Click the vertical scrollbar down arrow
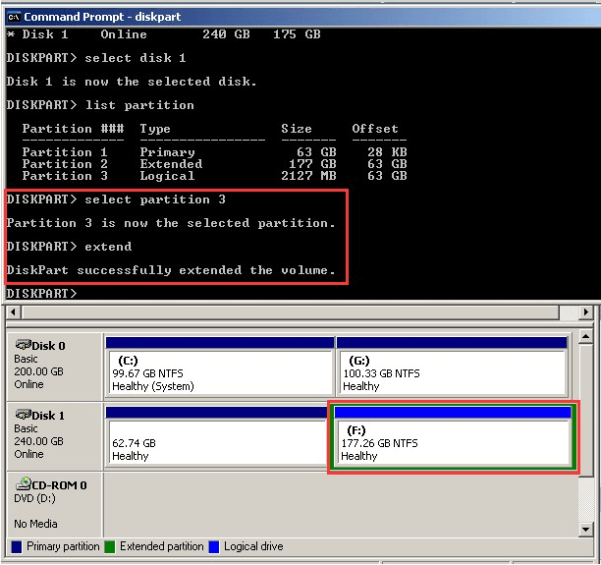 coord(585,530)
